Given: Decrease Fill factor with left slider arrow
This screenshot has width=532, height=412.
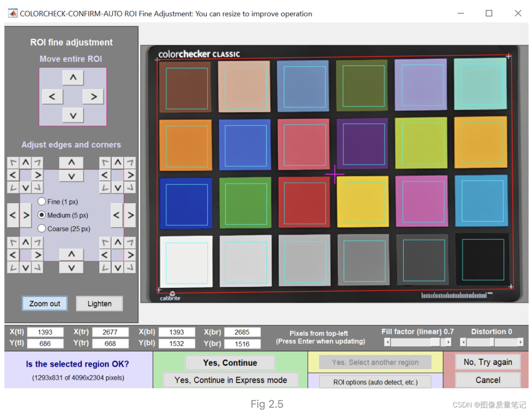Looking at the screenshot, I should [x=387, y=342].
